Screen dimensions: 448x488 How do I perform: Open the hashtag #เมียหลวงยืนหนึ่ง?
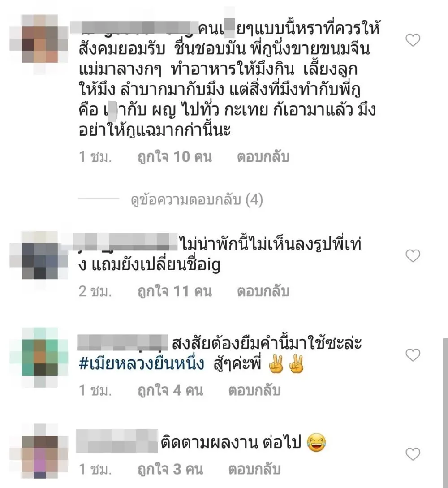point(142,363)
